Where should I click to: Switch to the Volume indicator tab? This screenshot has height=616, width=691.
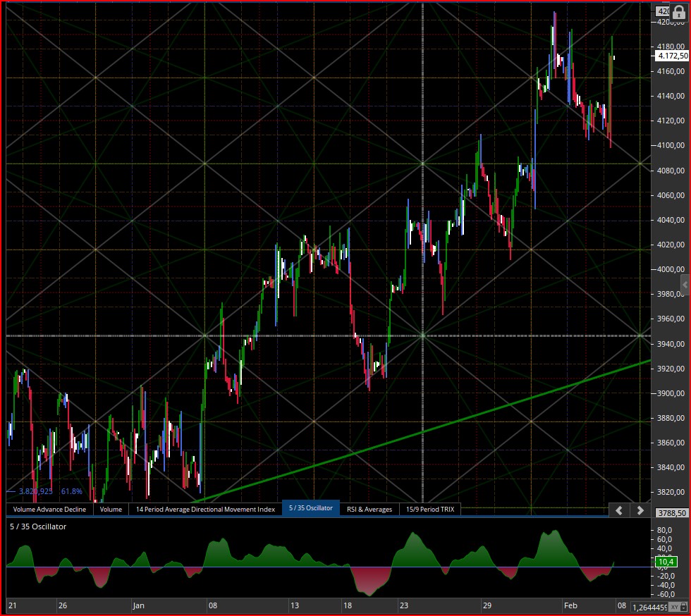coord(111,510)
